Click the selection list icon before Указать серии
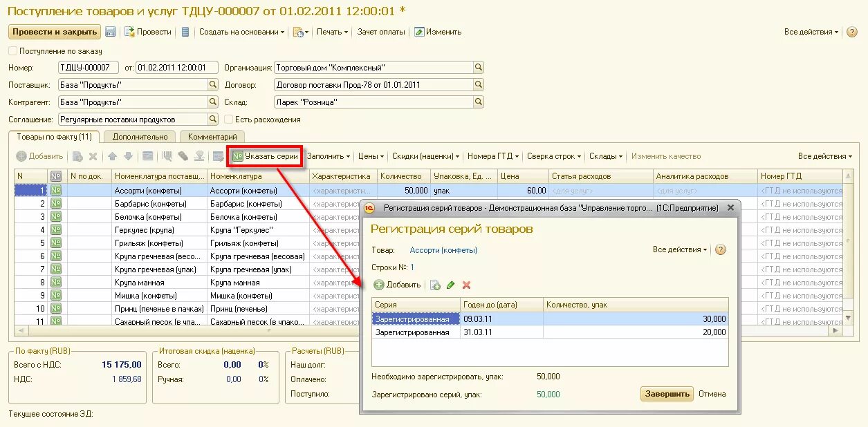 click(x=218, y=156)
